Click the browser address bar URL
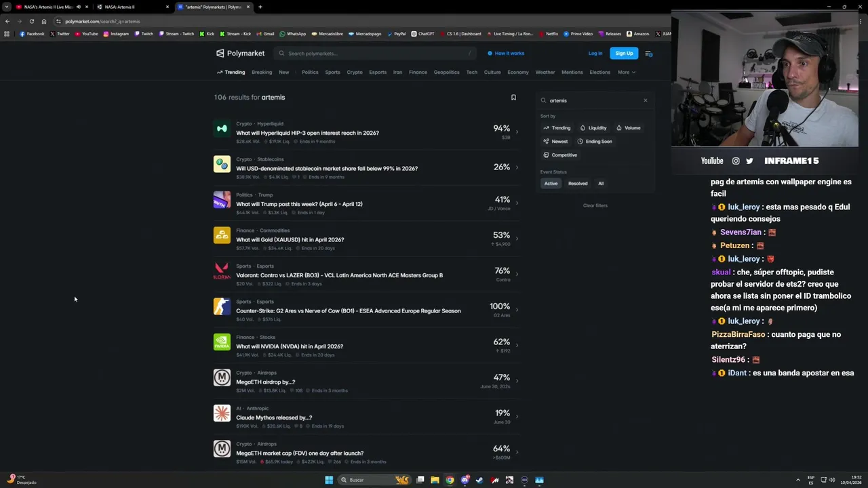This screenshot has height=488, width=868. (102, 21)
